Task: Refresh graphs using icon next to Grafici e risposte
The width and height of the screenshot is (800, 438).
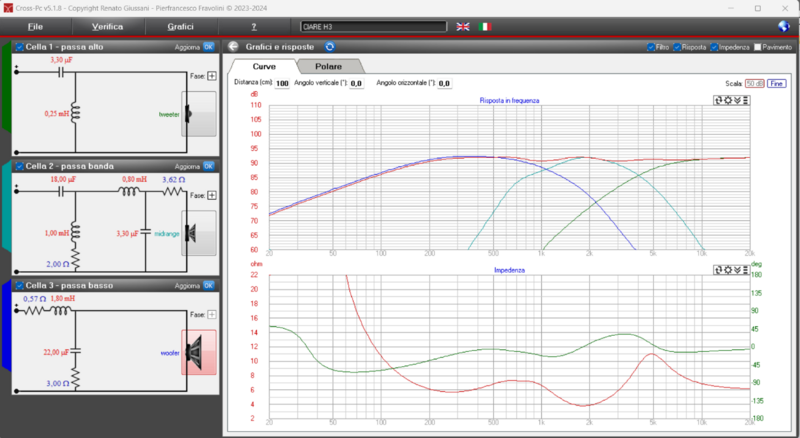Action: pyautogui.click(x=329, y=47)
